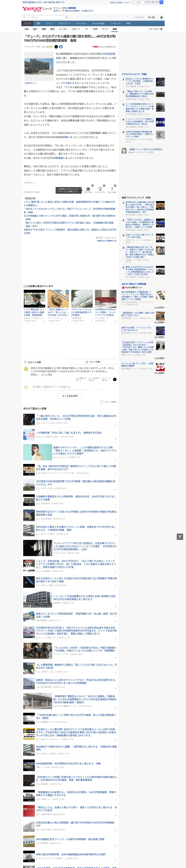
Task: Click the Yahoo! JAPAN news logo
Action: pyautogui.click(x=37, y=9)
